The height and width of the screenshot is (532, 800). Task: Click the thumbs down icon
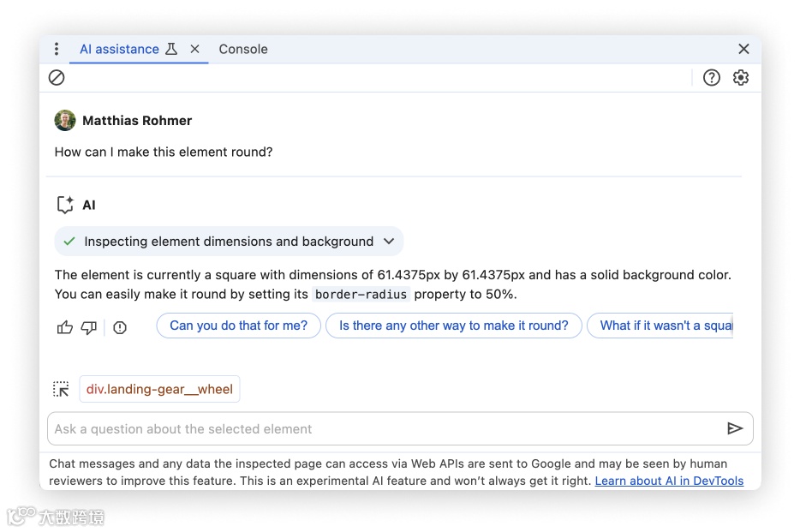pyautogui.click(x=89, y=327)
